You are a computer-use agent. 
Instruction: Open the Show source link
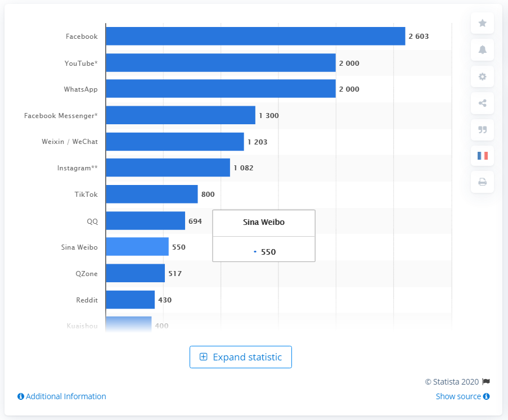coord(458,396)
